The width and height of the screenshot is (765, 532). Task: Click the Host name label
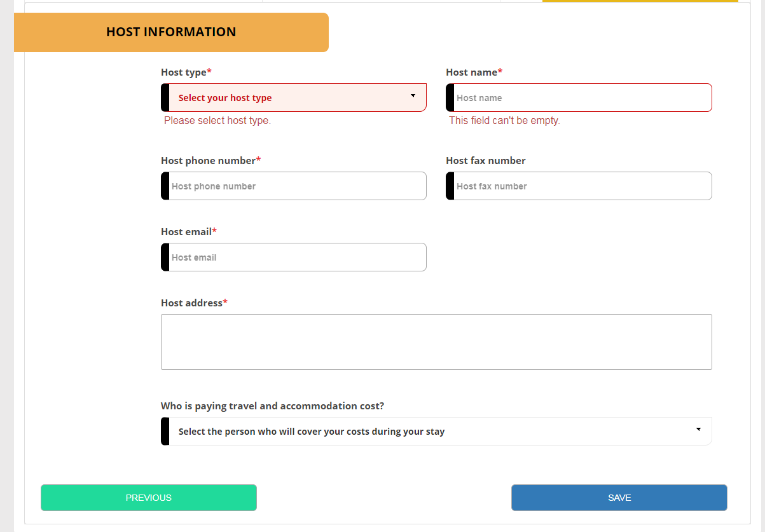472,72
